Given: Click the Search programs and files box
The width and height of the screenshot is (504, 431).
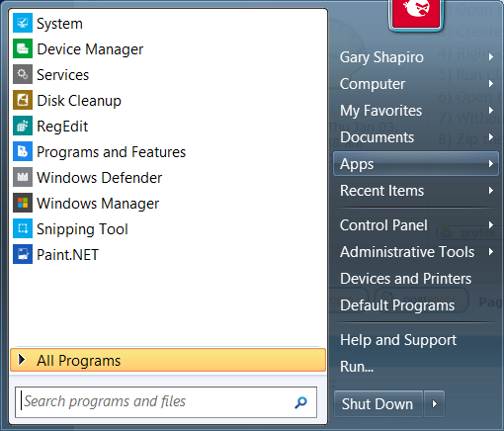Looking at the screenshot, I should (x=166, y=402).
